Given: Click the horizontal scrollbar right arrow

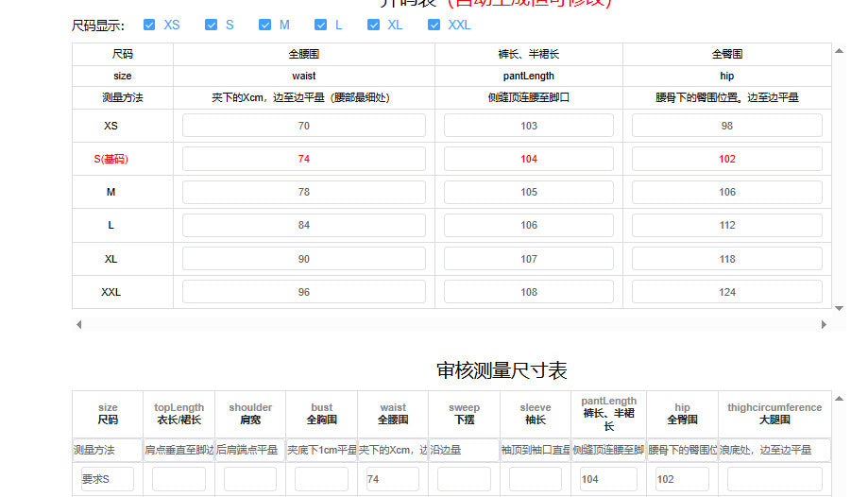Looking at the screenshot, I should [x=824, y=324].
